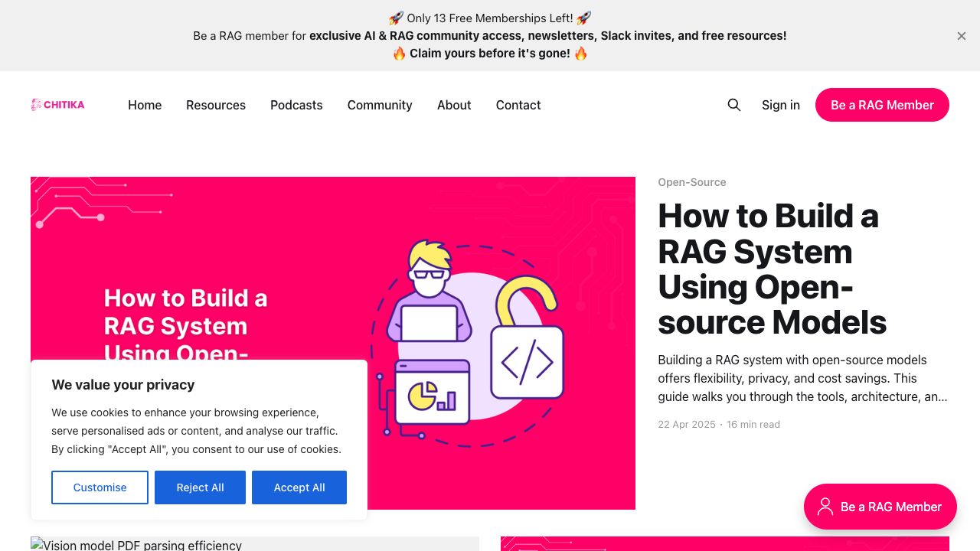Click the person icon in floating member button

[x=825, y=507]
